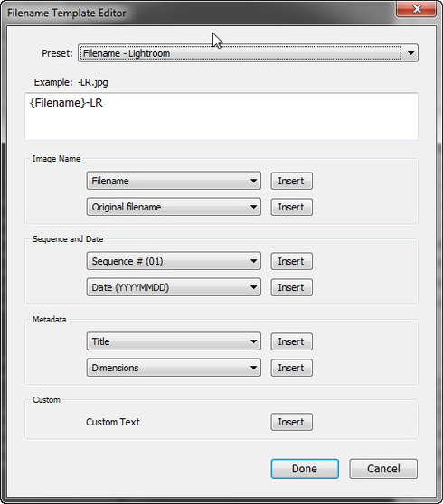Image resolution: width=443 pixels, height=504 pixels.
Task: Insert the Filename token
Action: coord(291,181)
